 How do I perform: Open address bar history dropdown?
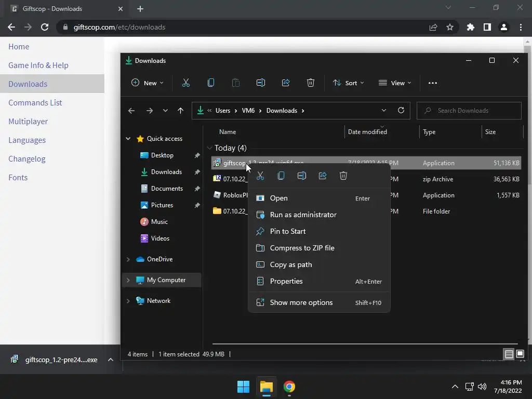tap(384, 110)
